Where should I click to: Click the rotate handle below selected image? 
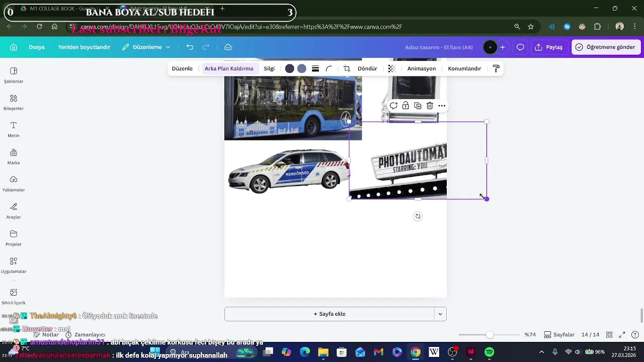pyautogui.click(x=418, y=216)
